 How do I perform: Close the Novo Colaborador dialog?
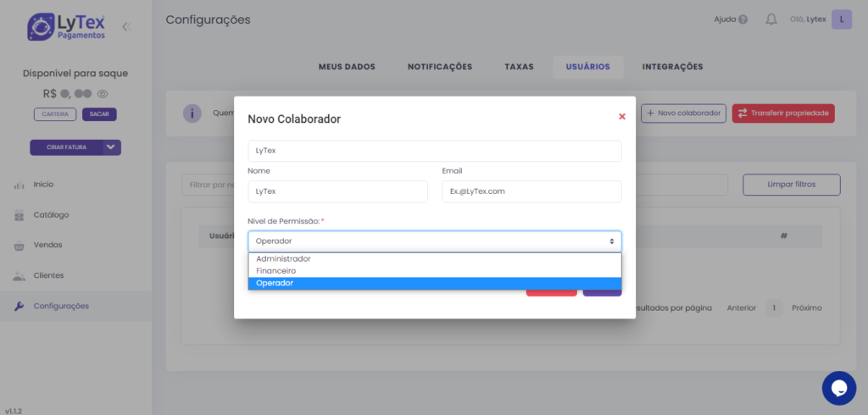(x=621, y=117)
